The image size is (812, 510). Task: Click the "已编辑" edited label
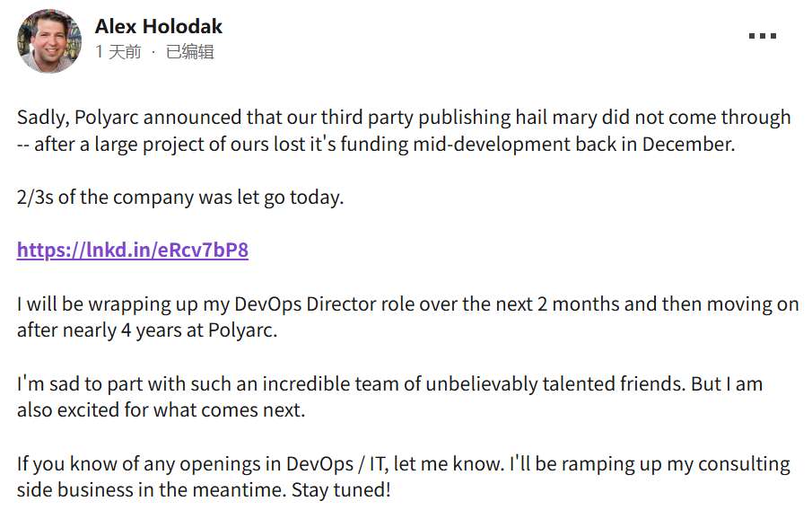[x=188, y=52]
